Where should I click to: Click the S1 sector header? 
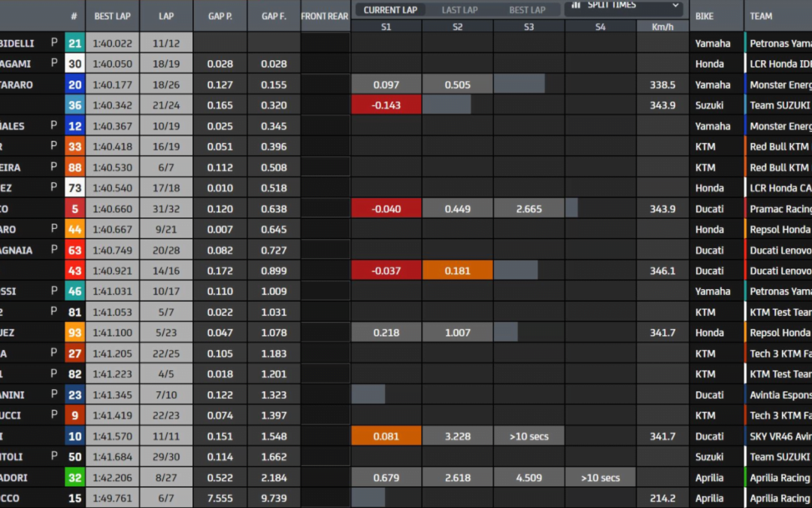point(386,26)
